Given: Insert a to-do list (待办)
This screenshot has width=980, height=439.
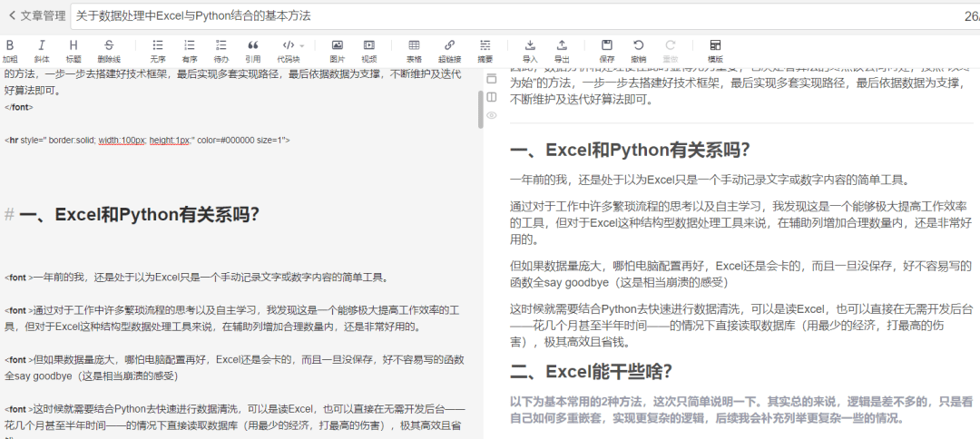Looking at the screenshot, I should pos(221,51).
